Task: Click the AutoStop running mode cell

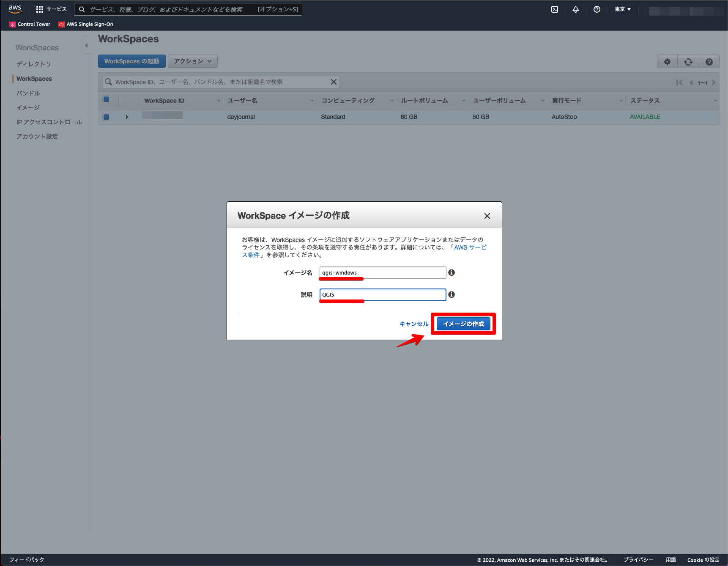Action: 564,117
